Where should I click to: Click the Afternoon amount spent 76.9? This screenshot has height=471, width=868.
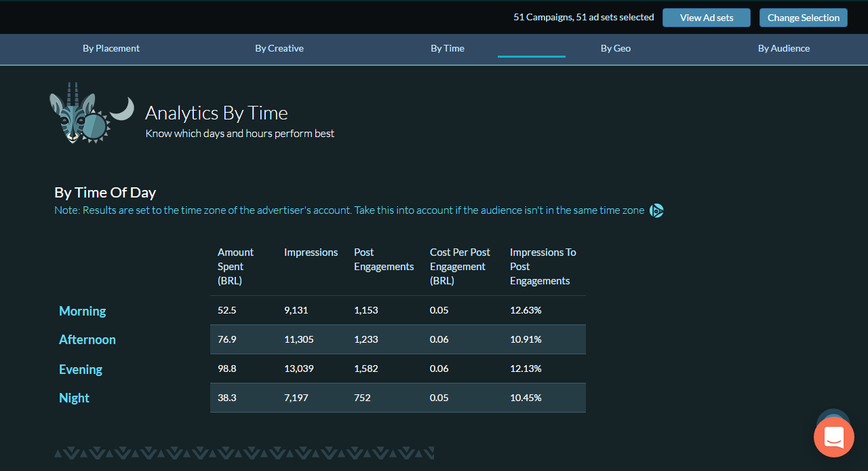pos(227,339)
